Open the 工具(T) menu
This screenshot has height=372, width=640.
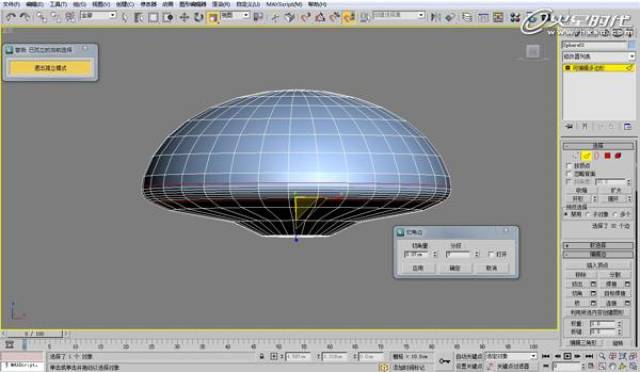[x=58, y=4]
